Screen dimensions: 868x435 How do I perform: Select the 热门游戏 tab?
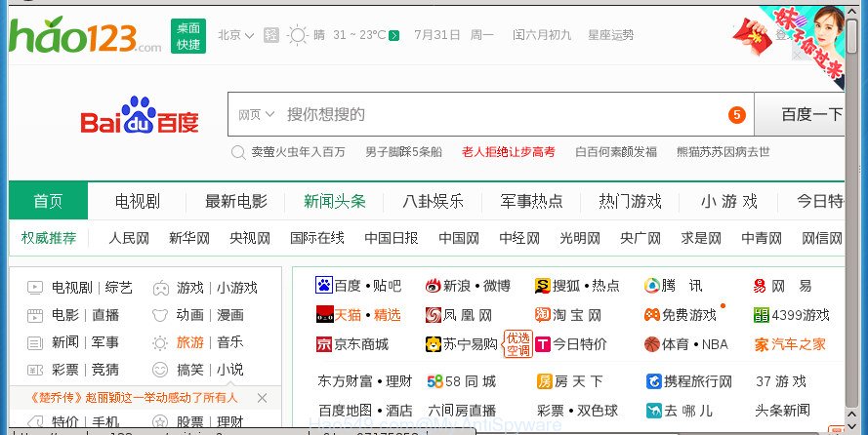[x=630, y=201]
